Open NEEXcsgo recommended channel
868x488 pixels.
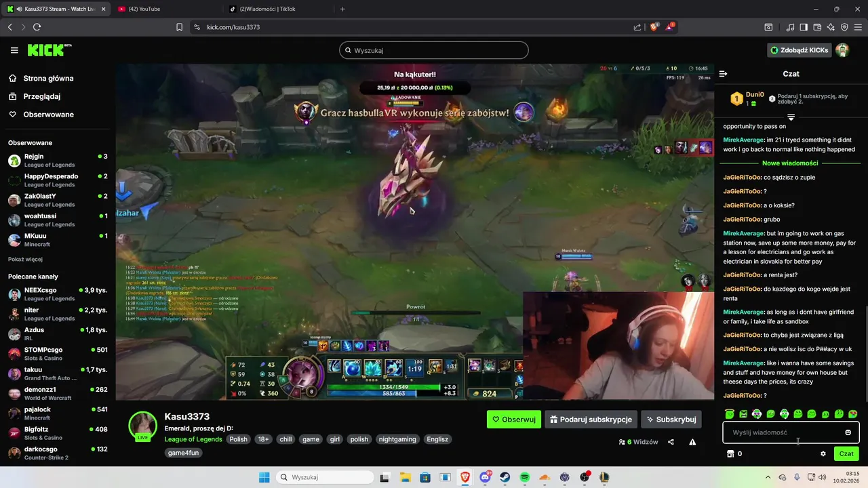58,294
